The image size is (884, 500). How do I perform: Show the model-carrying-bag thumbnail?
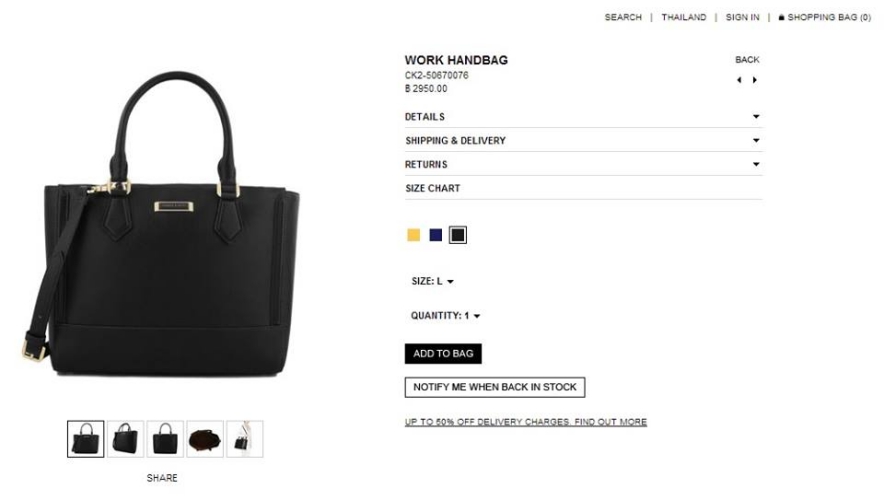pos(245,439)
